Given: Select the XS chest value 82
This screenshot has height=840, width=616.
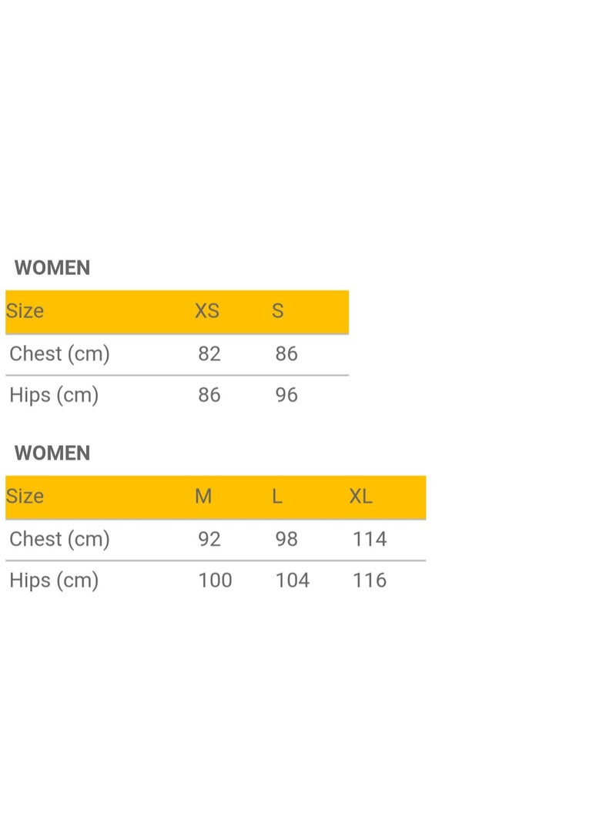Looking at the screenshot, I should (209, 353).
